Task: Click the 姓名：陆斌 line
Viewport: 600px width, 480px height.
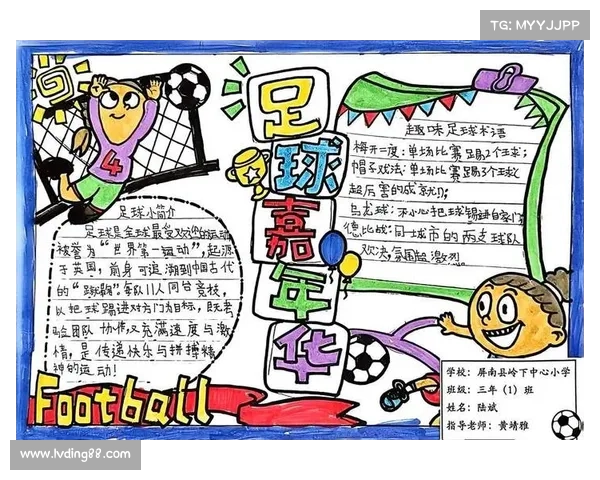Action: pos(471,407)
